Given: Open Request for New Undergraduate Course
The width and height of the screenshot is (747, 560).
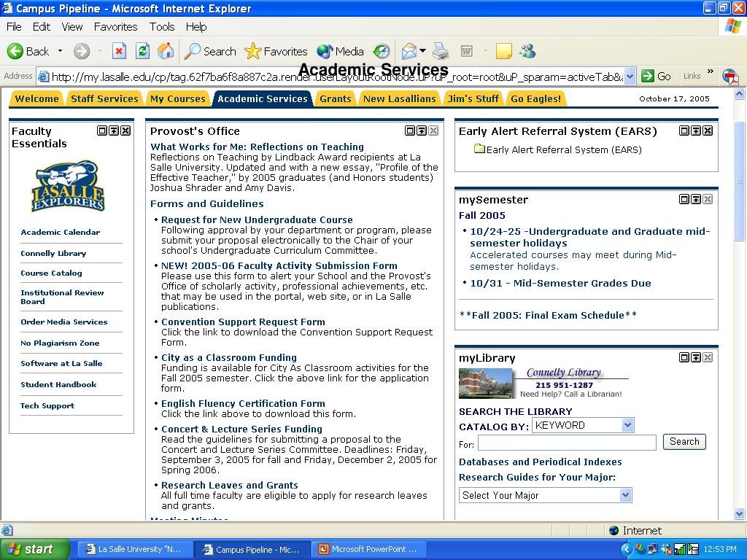Looking at the screenshot, I should coord(257,220).
